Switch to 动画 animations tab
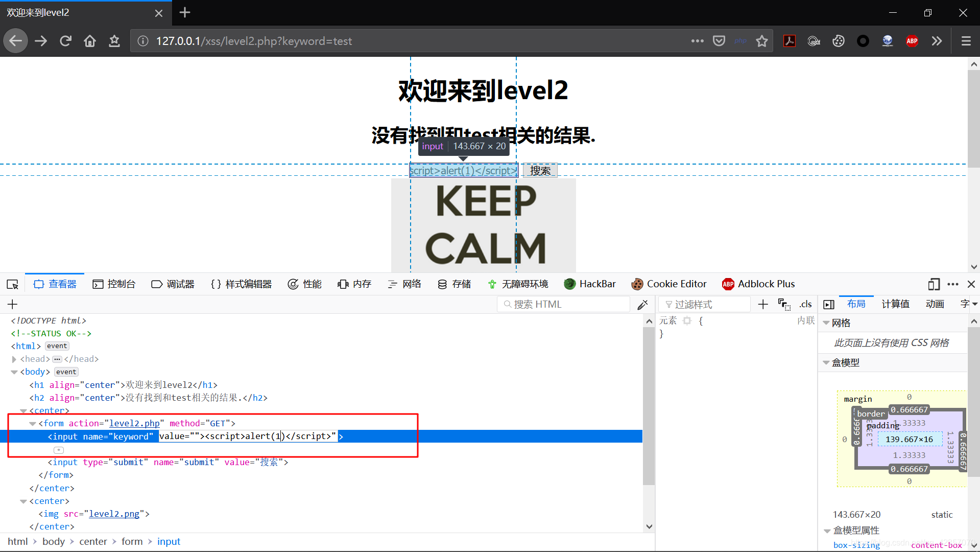Image resolution: width=980 pixels, height=552 pixels. click(935, 304)
